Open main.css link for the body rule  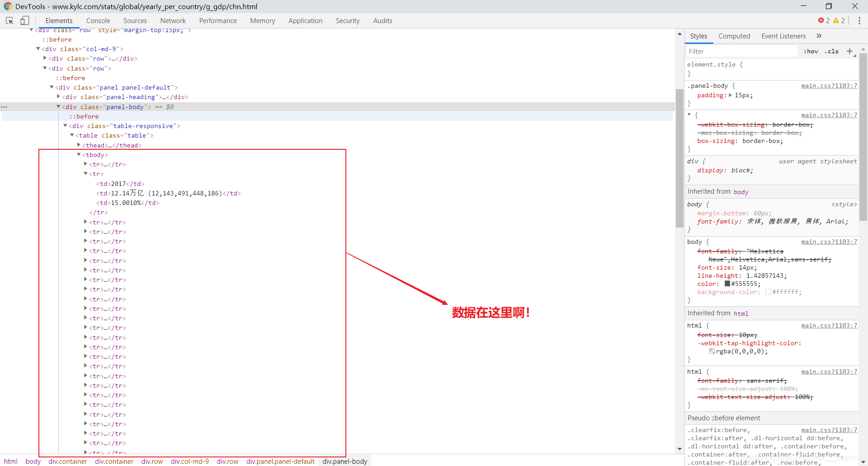[x=829, y=242]
